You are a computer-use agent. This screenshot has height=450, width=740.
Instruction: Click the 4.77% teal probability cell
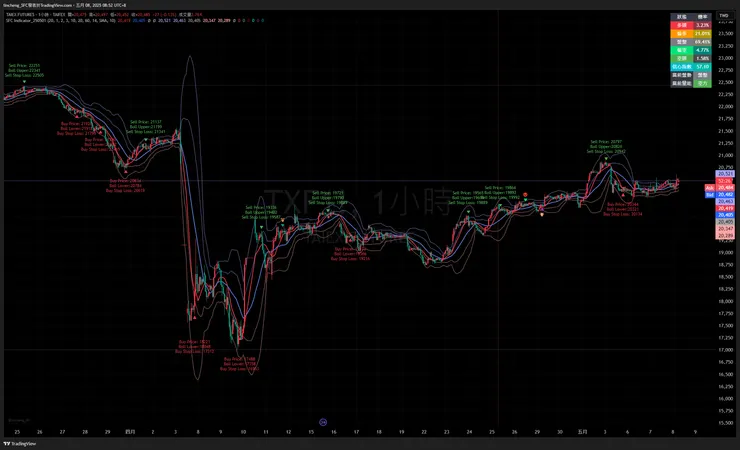(702, 50)
